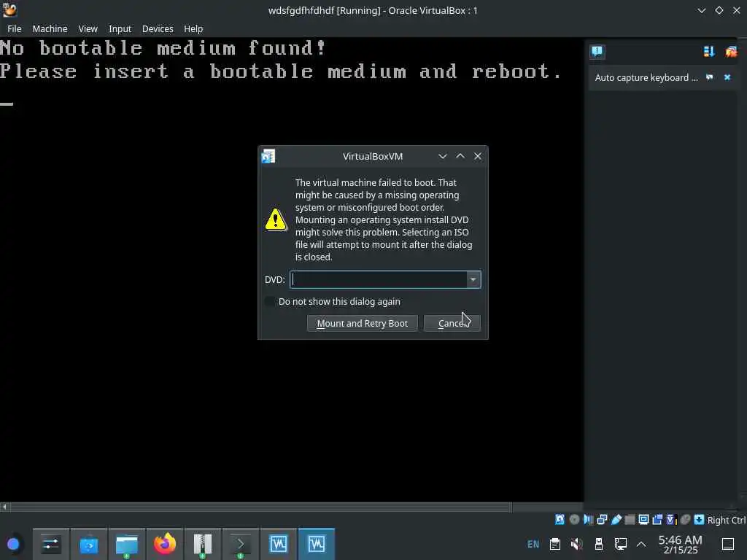Open the Help menu
The image size is (747, 560).
193,28
